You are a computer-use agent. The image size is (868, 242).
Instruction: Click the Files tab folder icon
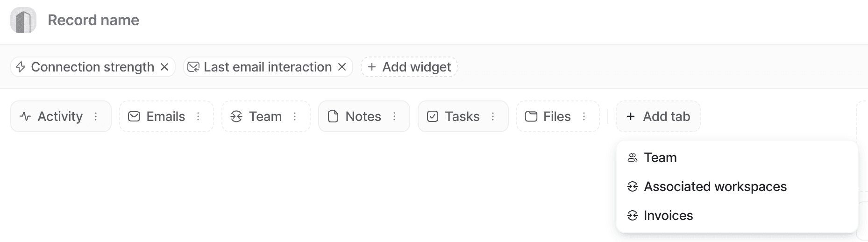531,116
